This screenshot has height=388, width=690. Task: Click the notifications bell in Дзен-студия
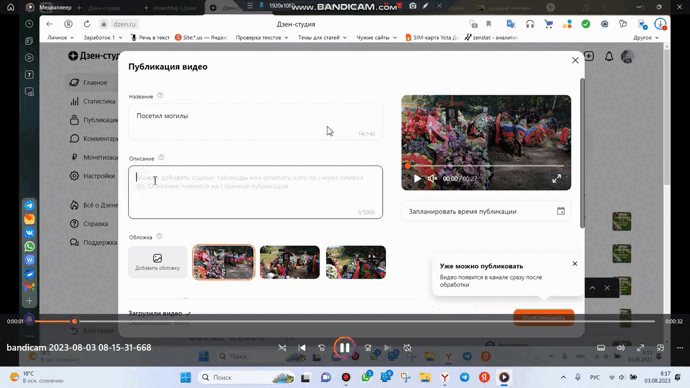(x=609, y=56)
